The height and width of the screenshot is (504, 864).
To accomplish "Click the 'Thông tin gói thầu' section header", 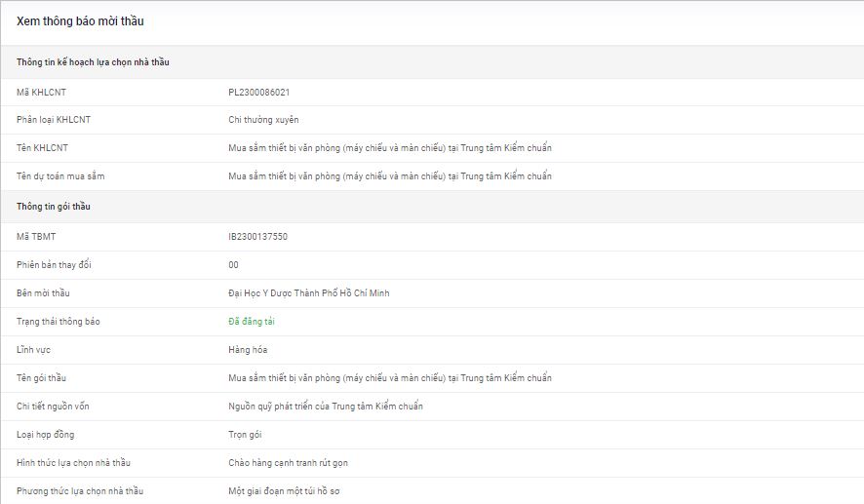I will coord(54,207).
